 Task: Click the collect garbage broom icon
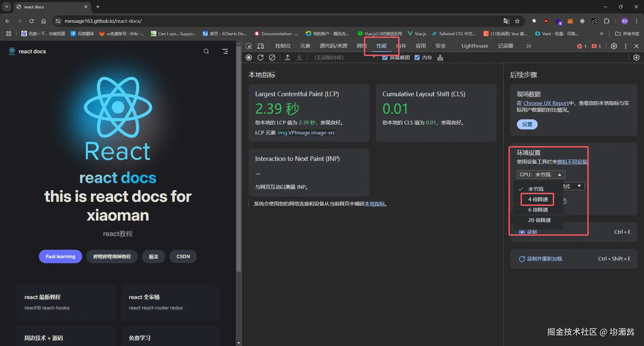pos(440,58)
